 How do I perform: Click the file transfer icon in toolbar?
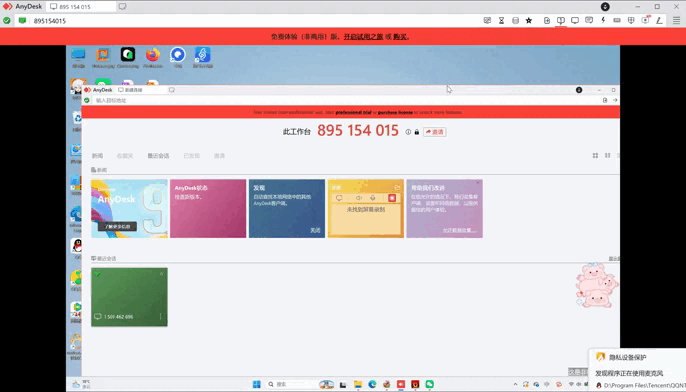point(547,21)
